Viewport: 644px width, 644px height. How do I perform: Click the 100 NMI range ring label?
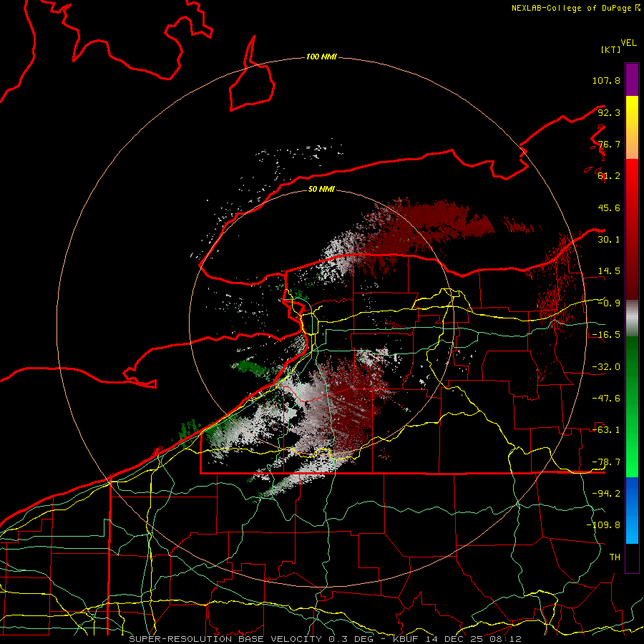coord(321,57)
